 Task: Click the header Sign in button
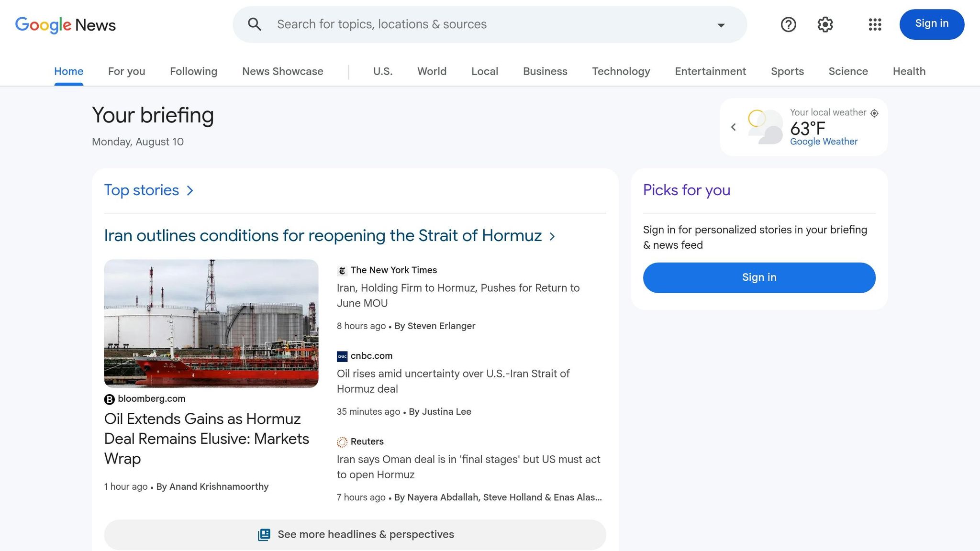coord(932,24)
